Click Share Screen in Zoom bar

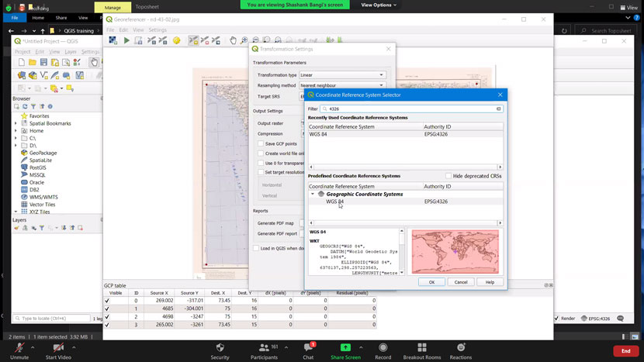pyautogui.click(x=345, y=351)
